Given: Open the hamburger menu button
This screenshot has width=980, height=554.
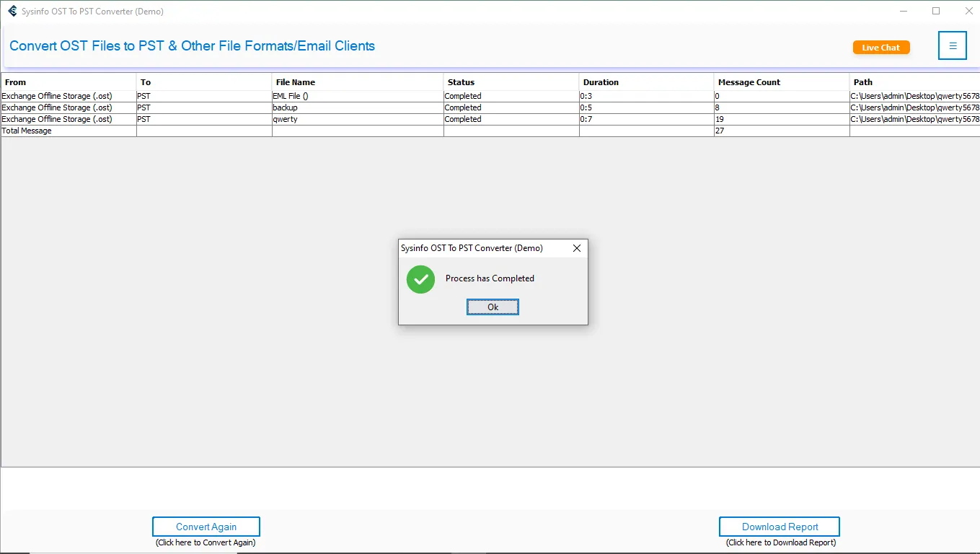Looking at the screenshot, I should [x=952, y=45].
